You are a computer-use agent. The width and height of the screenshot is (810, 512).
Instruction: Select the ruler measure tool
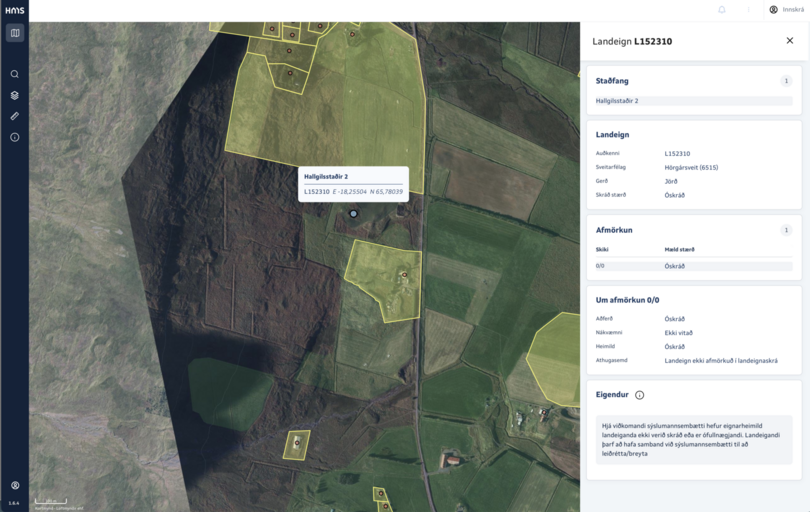[15, 116]
